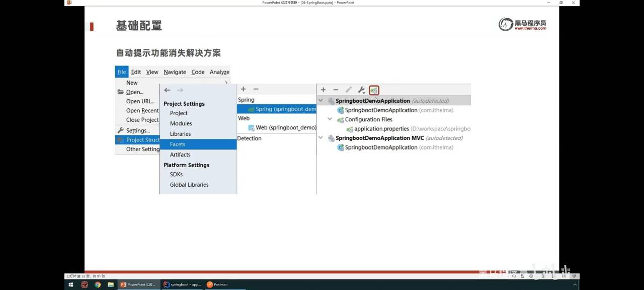
Task: Collapse the bold SpringbootDemoApplication (autodetected) node
Action: 321,101
